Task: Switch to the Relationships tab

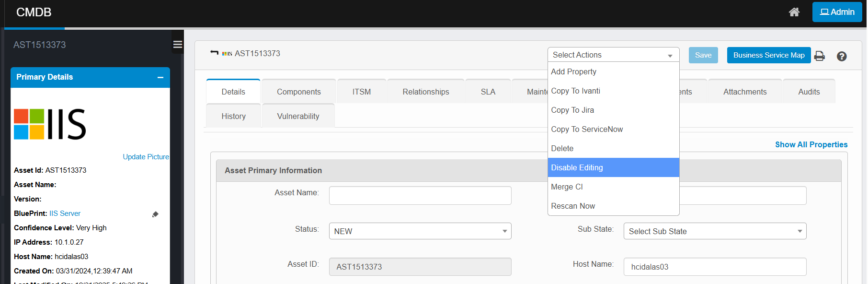Action: tap(425, 92)
